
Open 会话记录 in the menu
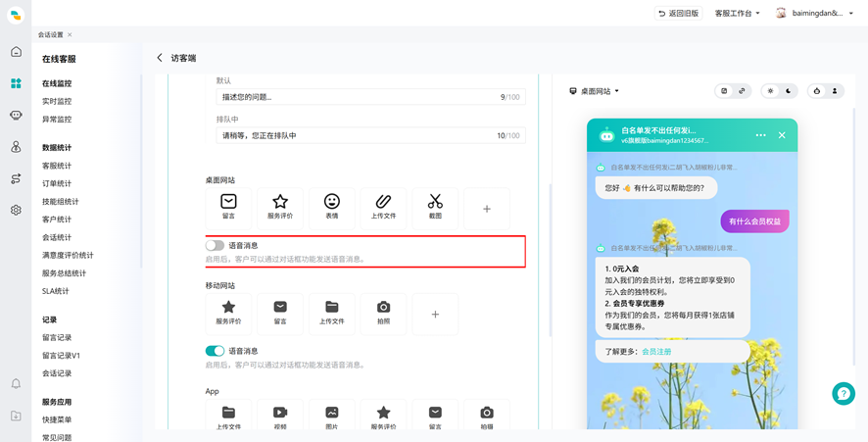click(x=57, y=373)
